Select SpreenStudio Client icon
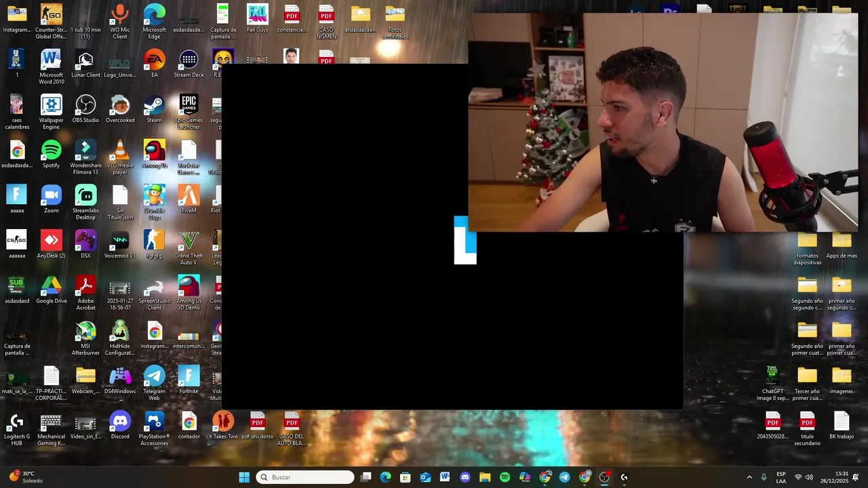This screenshot has width=868, height=488. pos(155,293)
